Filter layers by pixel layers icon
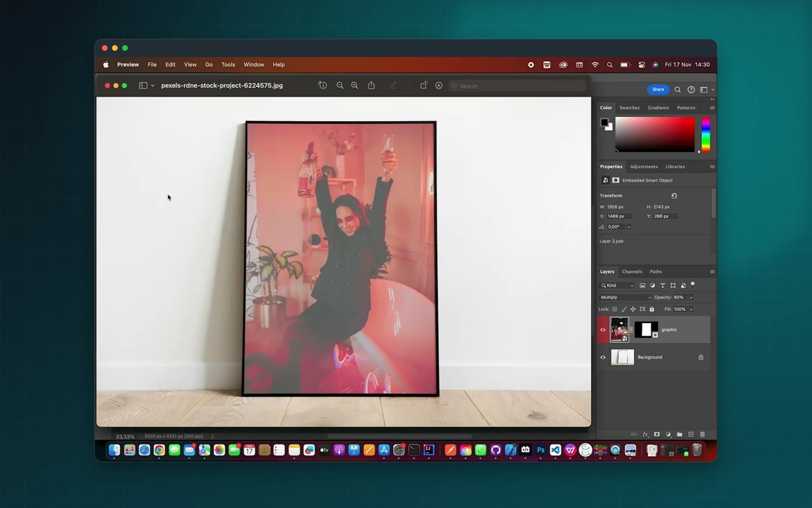The width and height of the screenshot is (812, 508). tap(642, 286)
